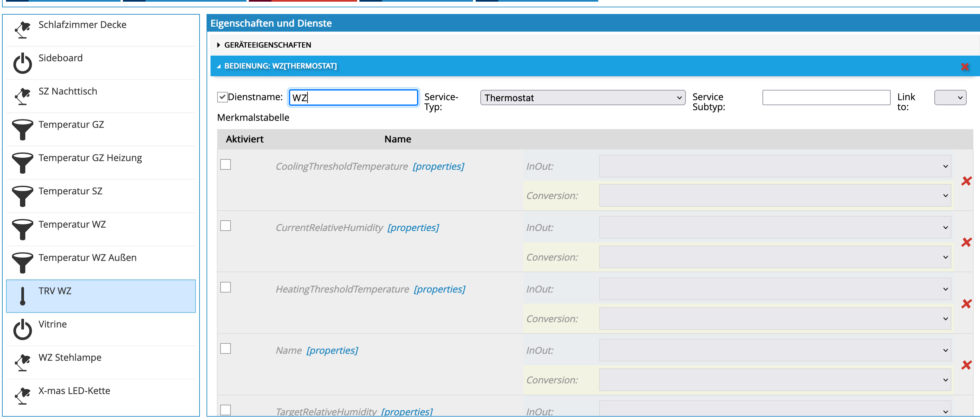
Task: Click the lamp icon for WZ Stehlampe
Action: (22, 363)
